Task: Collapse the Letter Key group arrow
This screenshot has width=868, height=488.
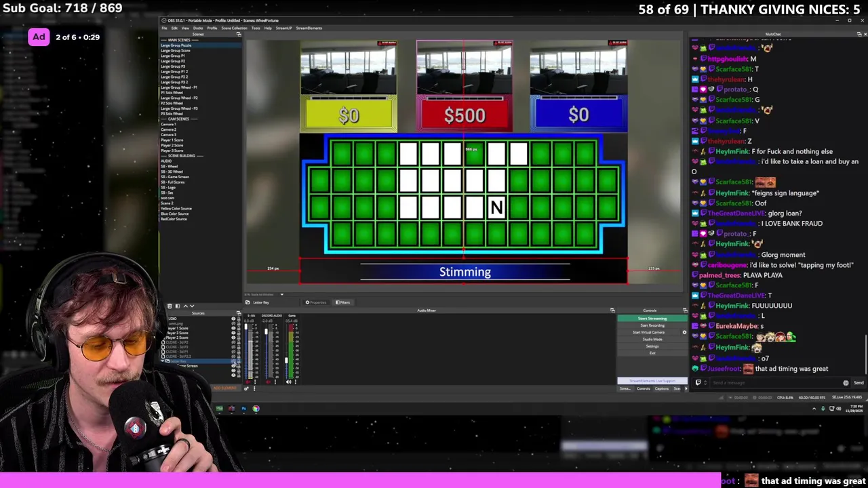Action: click(163, 361)
